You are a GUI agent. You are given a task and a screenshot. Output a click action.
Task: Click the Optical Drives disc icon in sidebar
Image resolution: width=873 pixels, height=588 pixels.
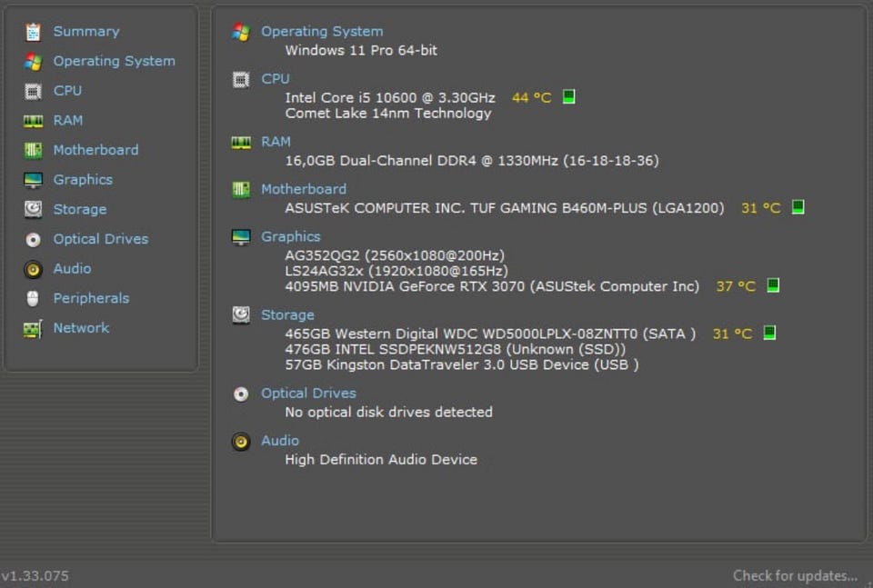point(33,239)
